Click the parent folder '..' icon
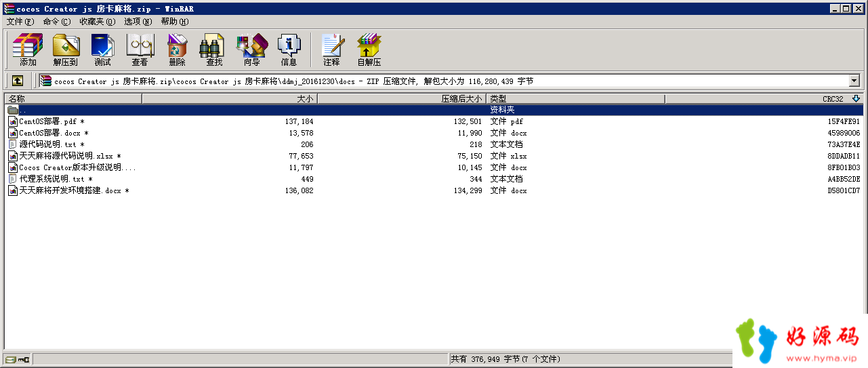The image size is (868, 368). [x=13, y=110]
